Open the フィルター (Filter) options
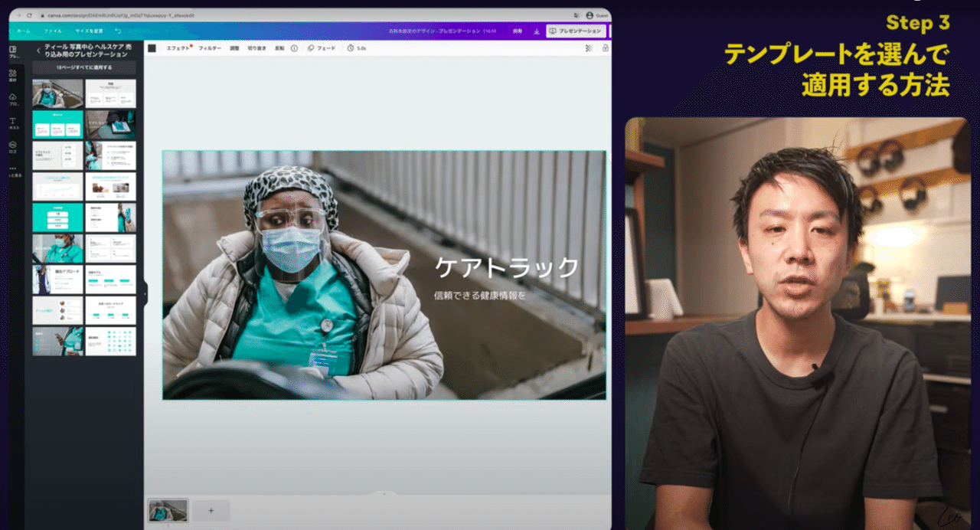Screen dimensions: 980x530 coord(211,48)
